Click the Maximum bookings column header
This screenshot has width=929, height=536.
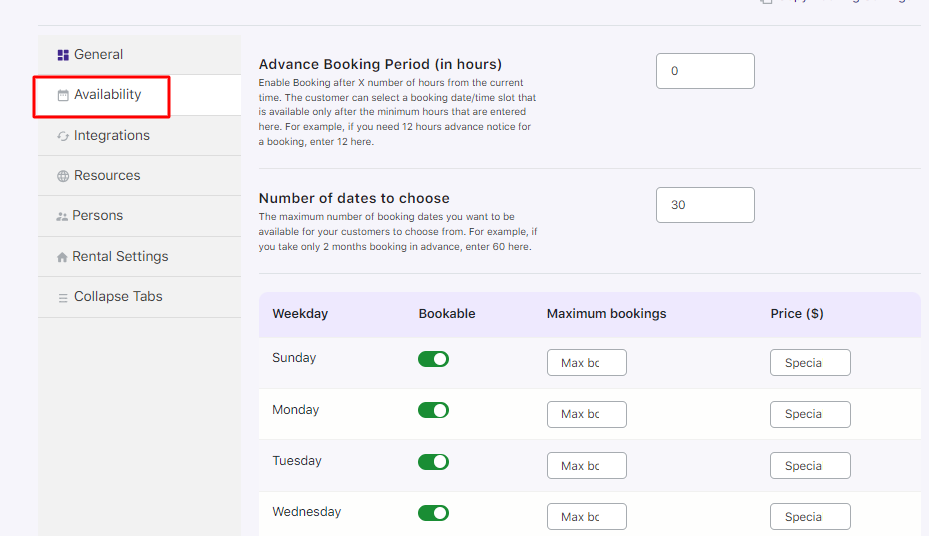(606, 314)
